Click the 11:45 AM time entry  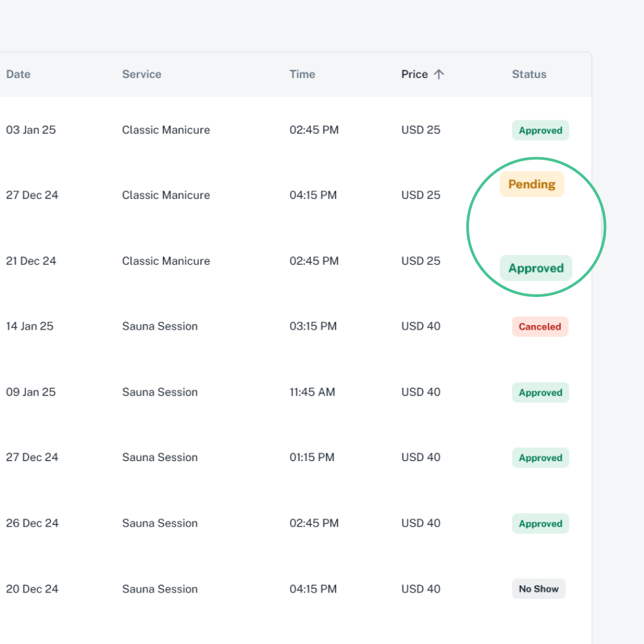(x=312, y=392)
